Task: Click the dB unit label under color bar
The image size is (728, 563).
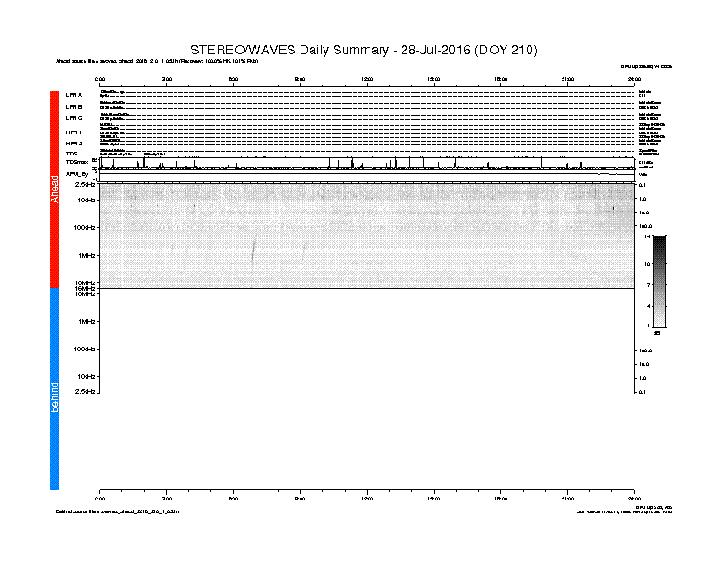Action: (x=656, y=333)
